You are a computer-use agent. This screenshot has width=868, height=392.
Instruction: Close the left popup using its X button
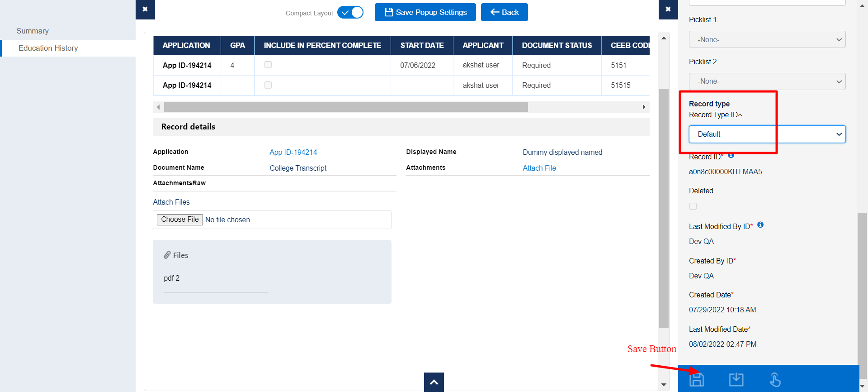point(145,10)
